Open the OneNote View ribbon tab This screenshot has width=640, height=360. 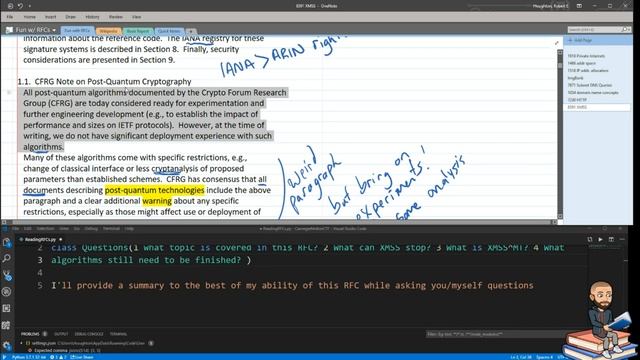(136, 17)
